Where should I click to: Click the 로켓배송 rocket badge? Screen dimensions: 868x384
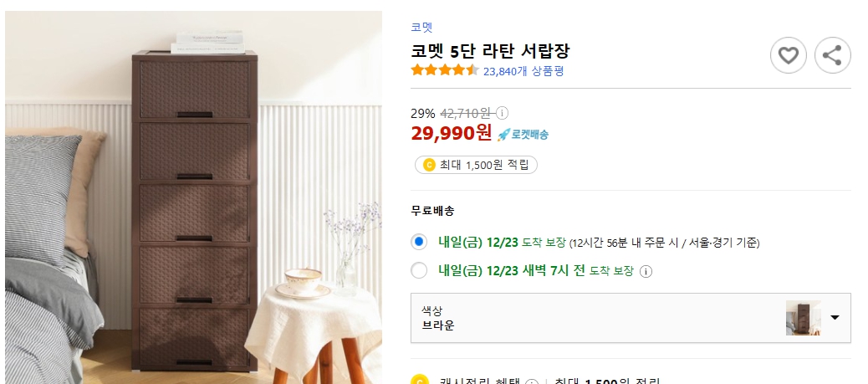click(x=523, y=134)
